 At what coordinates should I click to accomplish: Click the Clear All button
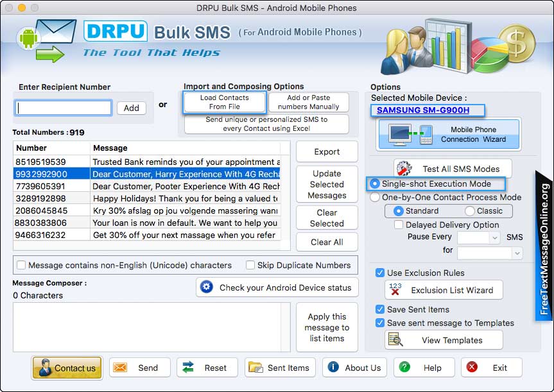click(327, 242)
